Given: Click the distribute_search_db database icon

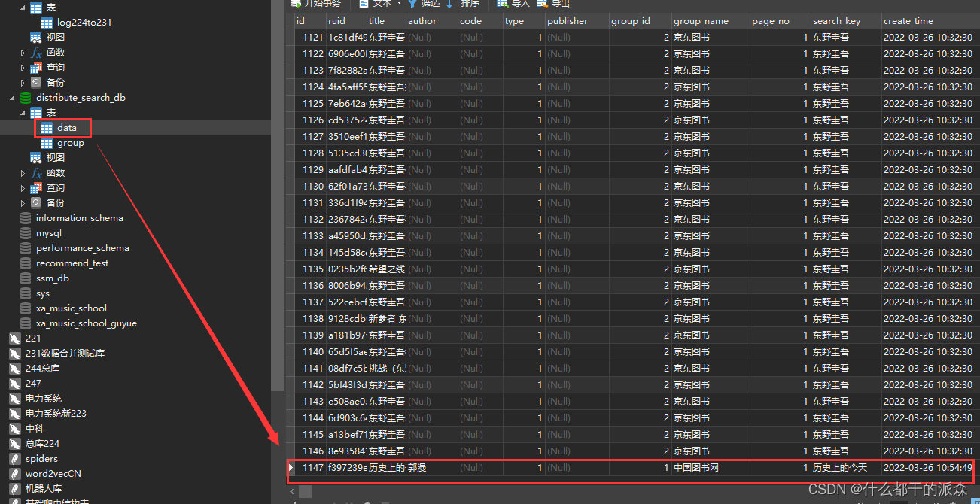Looking at the screenshot, I should point(26,98).
